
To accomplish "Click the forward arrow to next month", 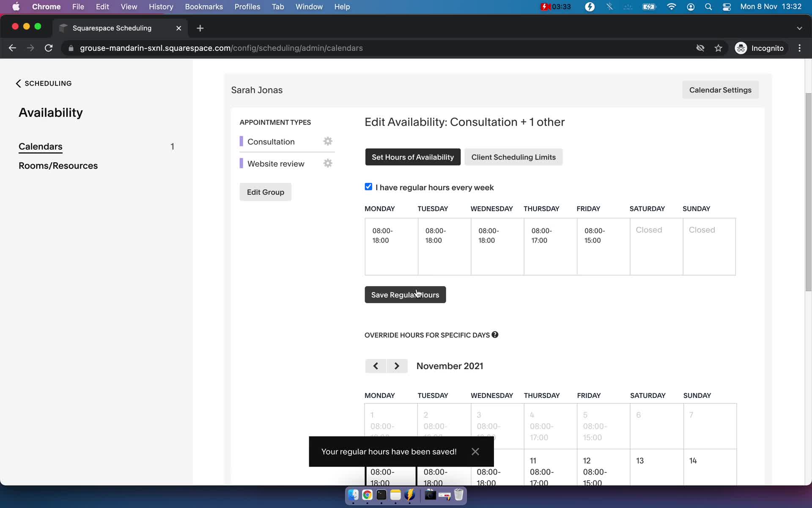I will click(x=396, y=366).
